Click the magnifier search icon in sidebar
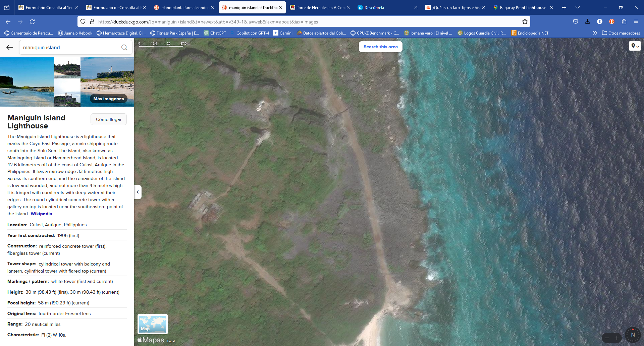644x346 pixels. [124, 48]
